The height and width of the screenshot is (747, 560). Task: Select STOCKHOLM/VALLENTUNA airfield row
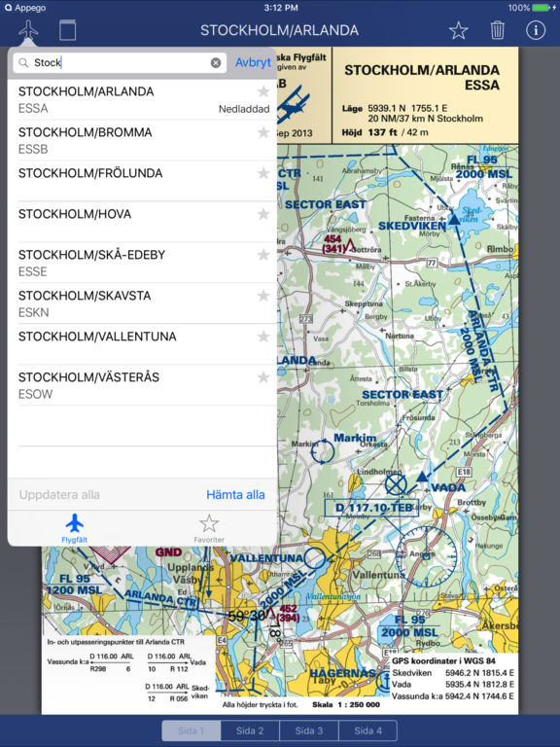(142, 344)
